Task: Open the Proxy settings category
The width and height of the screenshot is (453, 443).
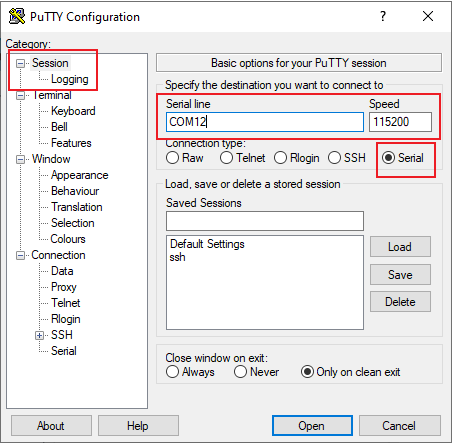Action: tap(64, 287)
